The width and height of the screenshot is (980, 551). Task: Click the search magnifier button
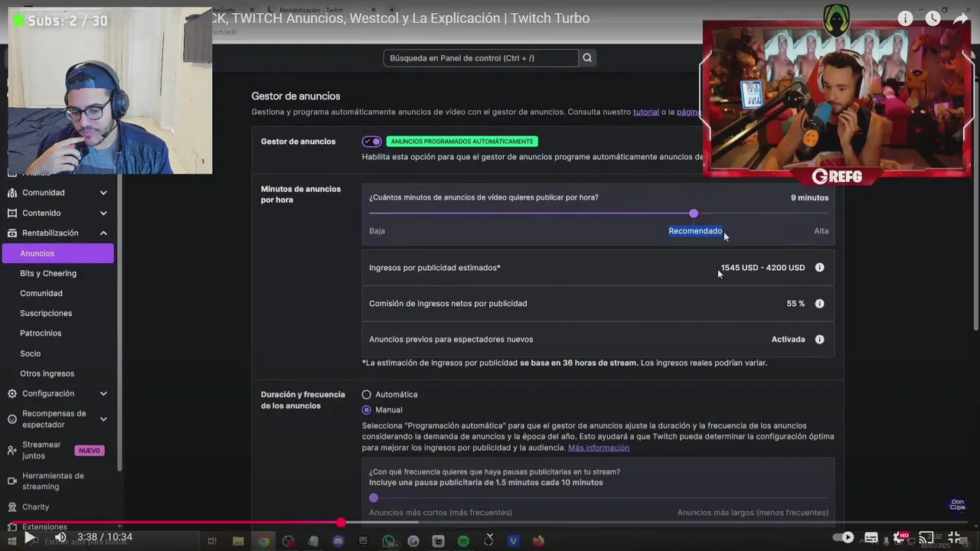[587, 58]
